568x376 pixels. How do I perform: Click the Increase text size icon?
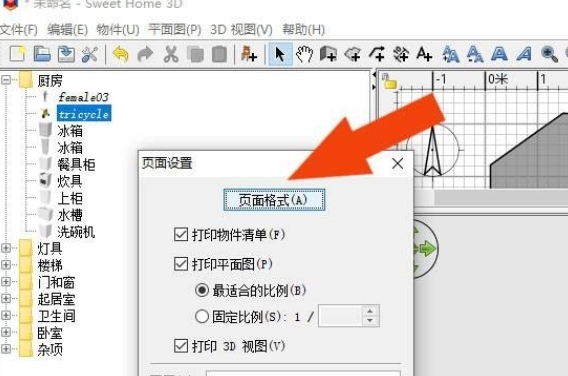[451, 54]
